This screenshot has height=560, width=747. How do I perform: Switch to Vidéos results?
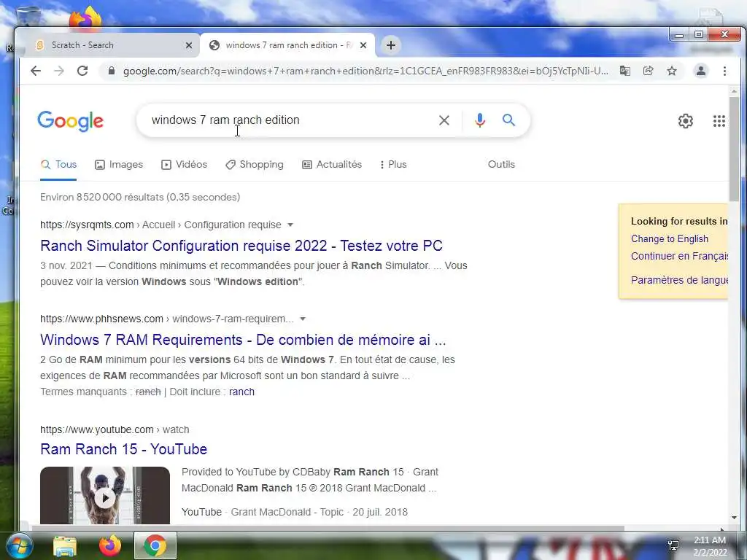click(x=185, y=164)
